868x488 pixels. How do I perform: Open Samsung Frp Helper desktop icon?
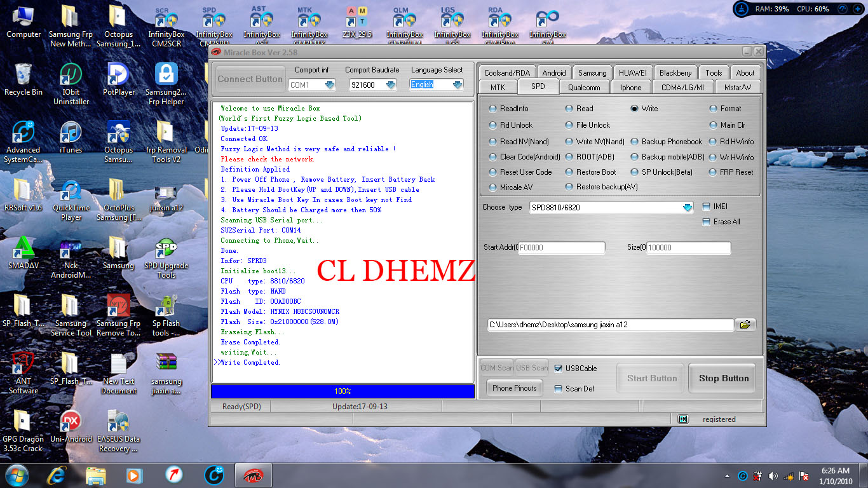[x=166, y=84]
